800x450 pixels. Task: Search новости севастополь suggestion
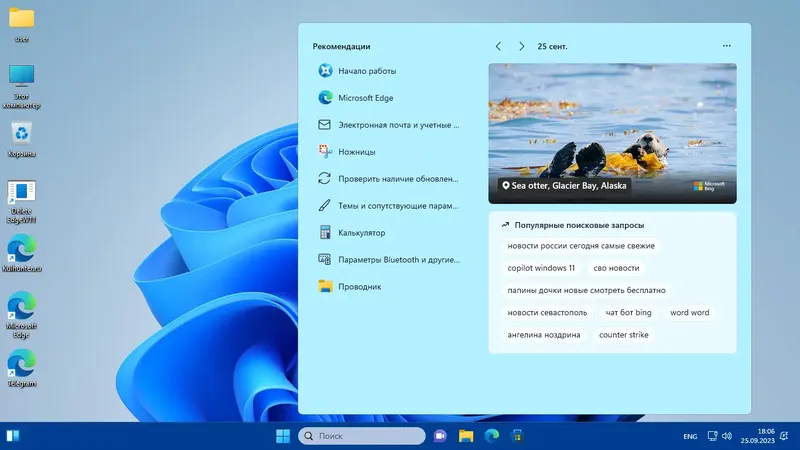pyautogui.click(x=547, y=313)
